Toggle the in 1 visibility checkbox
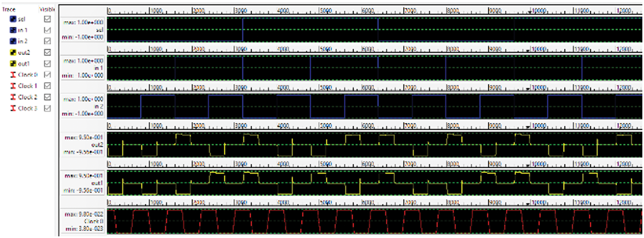Screen dimensions: 644x238 coord(48,30)
